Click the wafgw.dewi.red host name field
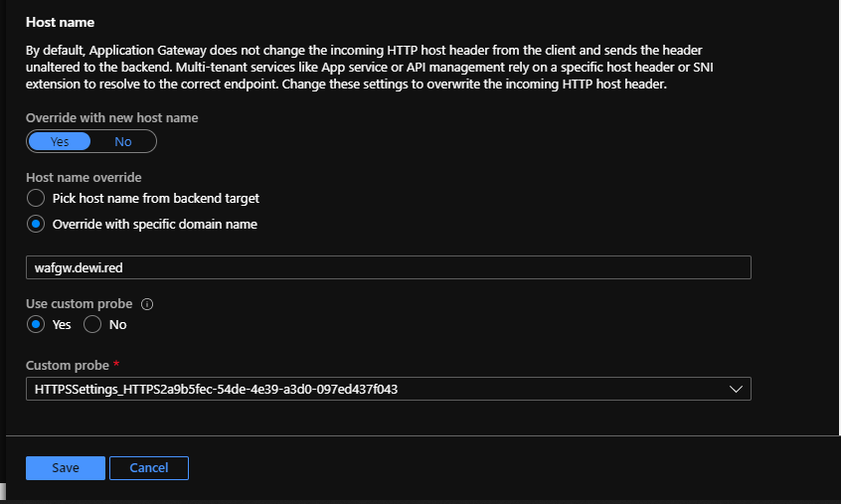This screenshot has height=504, width=841. coord(388,267)
